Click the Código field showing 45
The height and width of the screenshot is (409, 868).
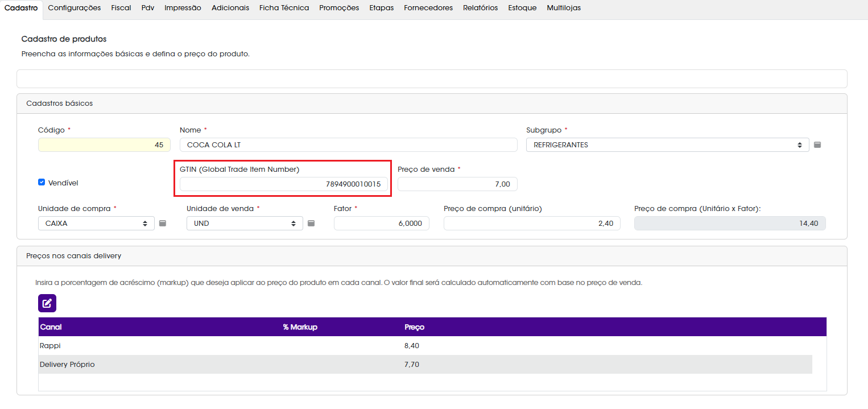point(104,145)
